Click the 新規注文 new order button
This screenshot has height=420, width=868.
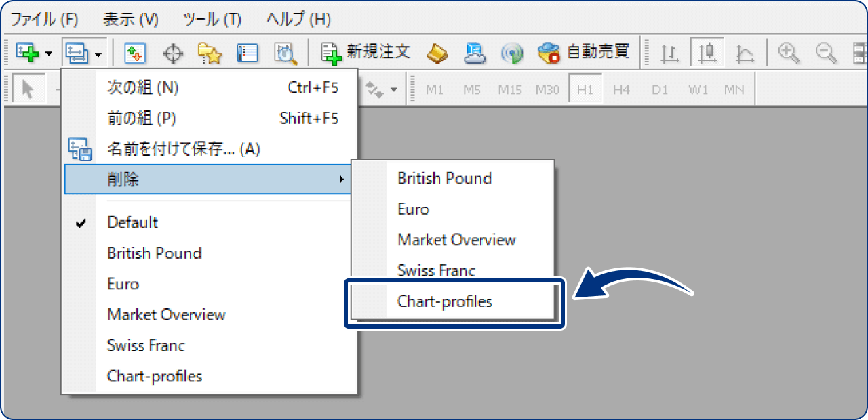coord(366,52)
